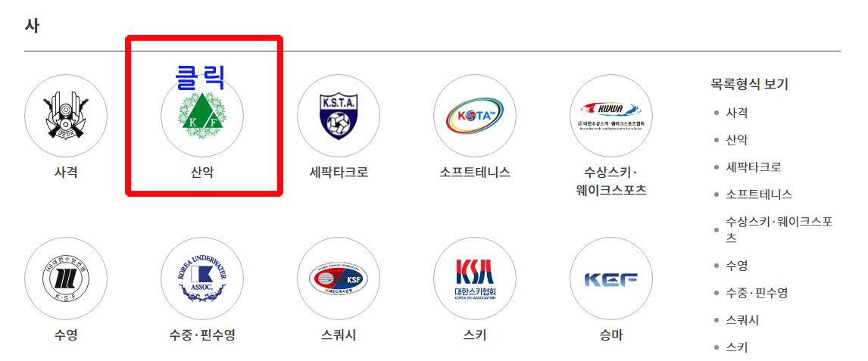Open the Korea Underwater Assoc. logo

[x=202, y=279]
